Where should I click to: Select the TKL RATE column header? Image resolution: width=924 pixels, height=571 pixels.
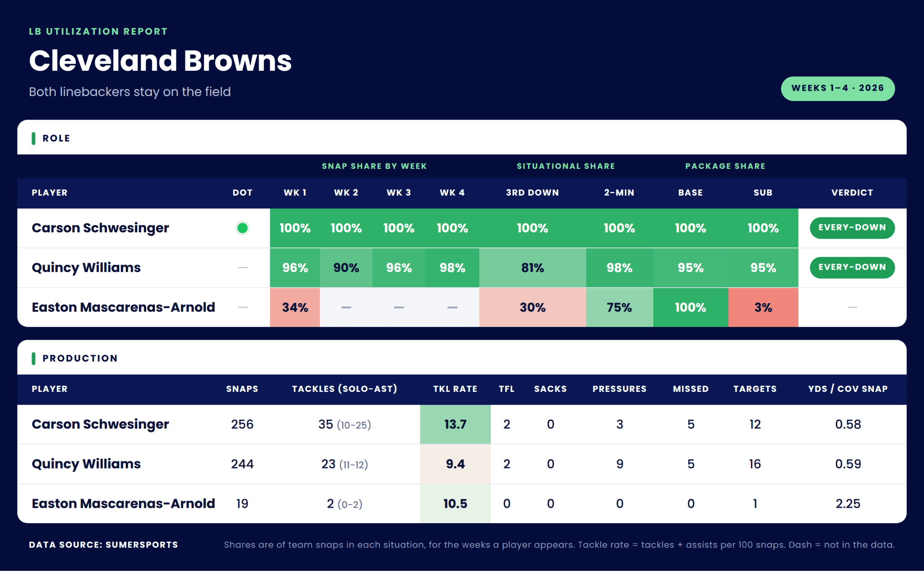(455, 389)
